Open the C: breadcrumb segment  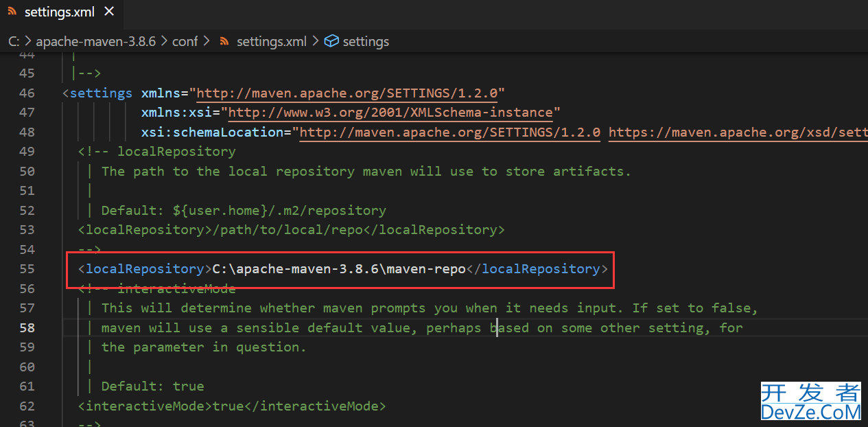tap(13, 41)
